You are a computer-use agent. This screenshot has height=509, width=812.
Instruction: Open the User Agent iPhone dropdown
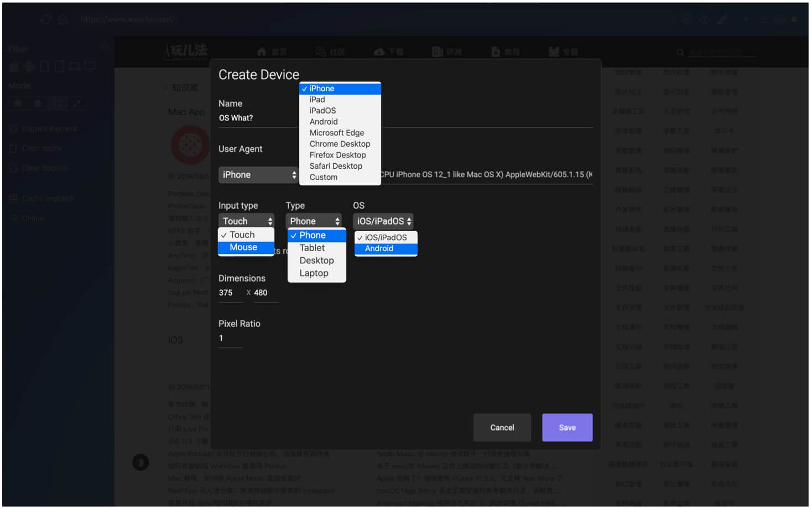coord(258,175)
